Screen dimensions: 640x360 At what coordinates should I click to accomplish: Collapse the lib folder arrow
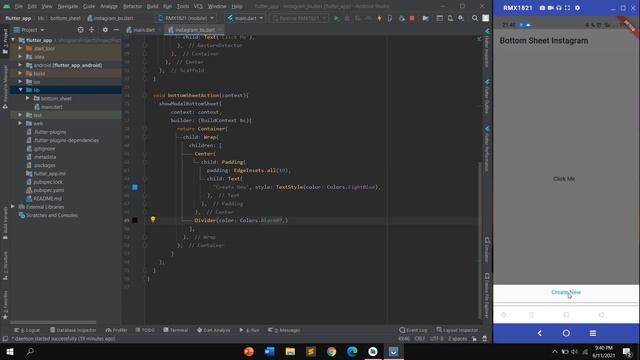coord(20,90)
